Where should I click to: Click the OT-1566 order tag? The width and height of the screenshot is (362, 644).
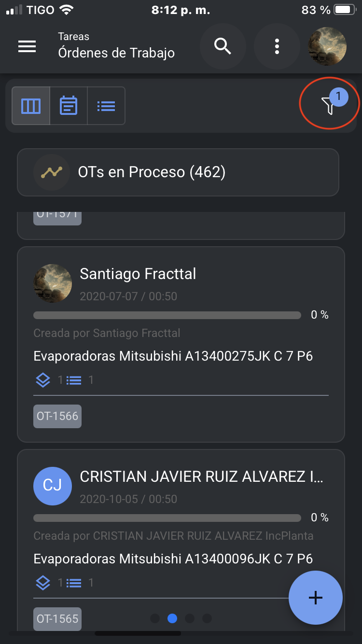point(57,416)
